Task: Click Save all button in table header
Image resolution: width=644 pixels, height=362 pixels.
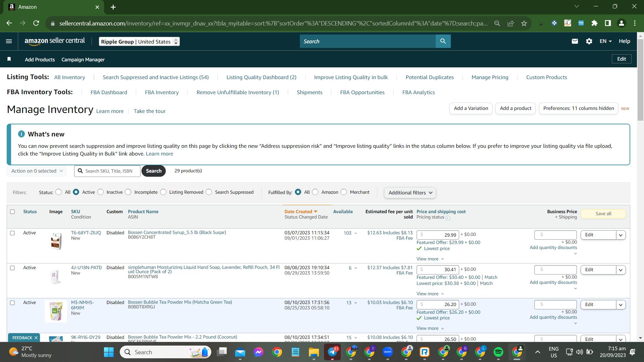Action: click(x=603, y=214)
